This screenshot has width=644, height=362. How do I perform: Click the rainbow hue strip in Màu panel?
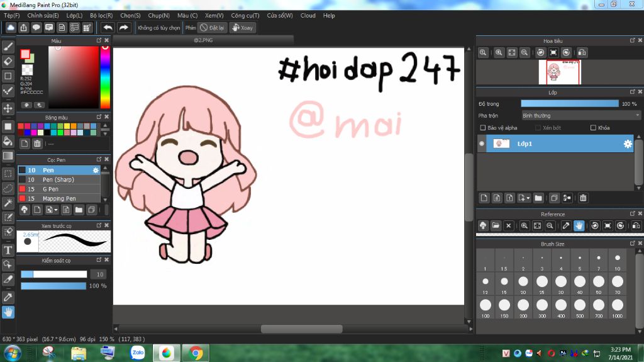coord(105,77)
